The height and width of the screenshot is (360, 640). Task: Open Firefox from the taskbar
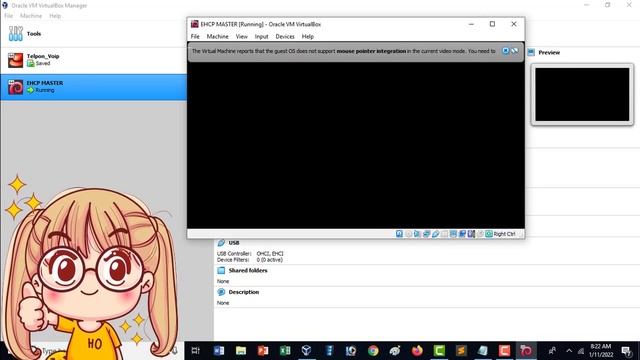pyautogui.click(x=417, y=351)
